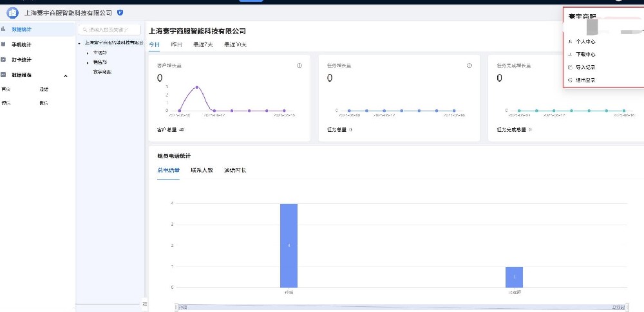This screenshot has height=312, width=644.
Task: Click the 退出登录 logout icon
Action: (x=570, y=80)
